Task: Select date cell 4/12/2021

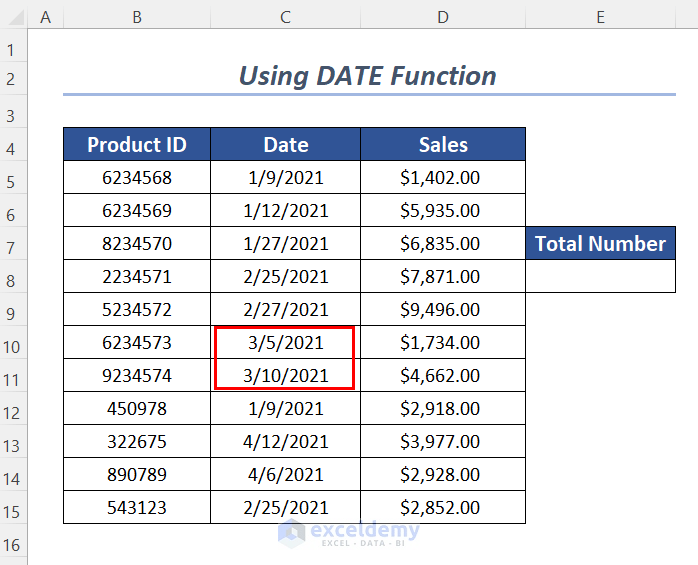Action: 285,441
